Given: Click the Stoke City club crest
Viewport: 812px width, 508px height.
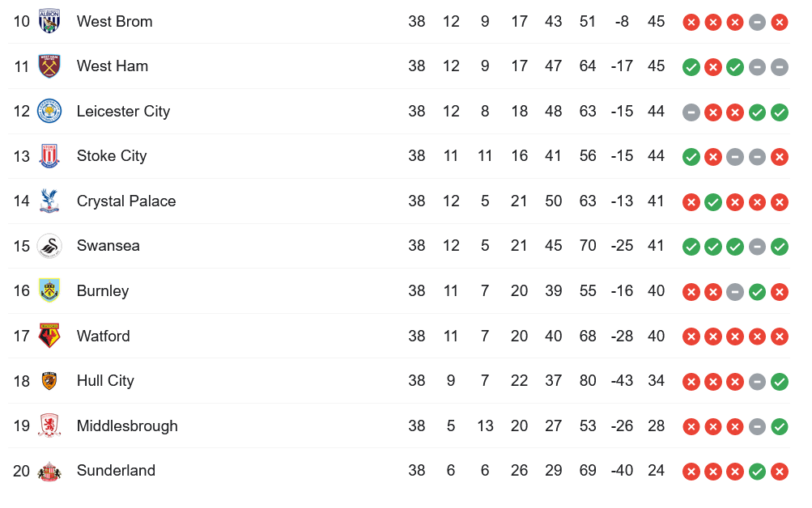Looking at the screenshot, I should (x=49, y=155).
